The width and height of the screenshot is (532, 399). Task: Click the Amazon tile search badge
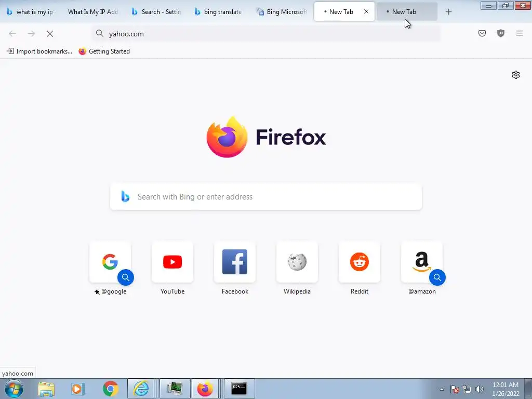pos(437,277)
